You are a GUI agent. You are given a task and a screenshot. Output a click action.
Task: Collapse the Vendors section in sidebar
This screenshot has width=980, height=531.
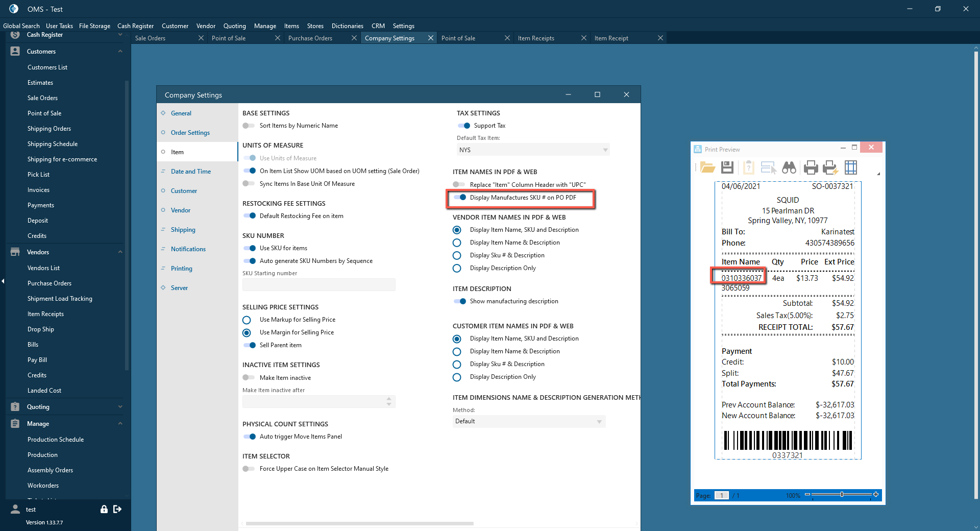tap(120, 252)
